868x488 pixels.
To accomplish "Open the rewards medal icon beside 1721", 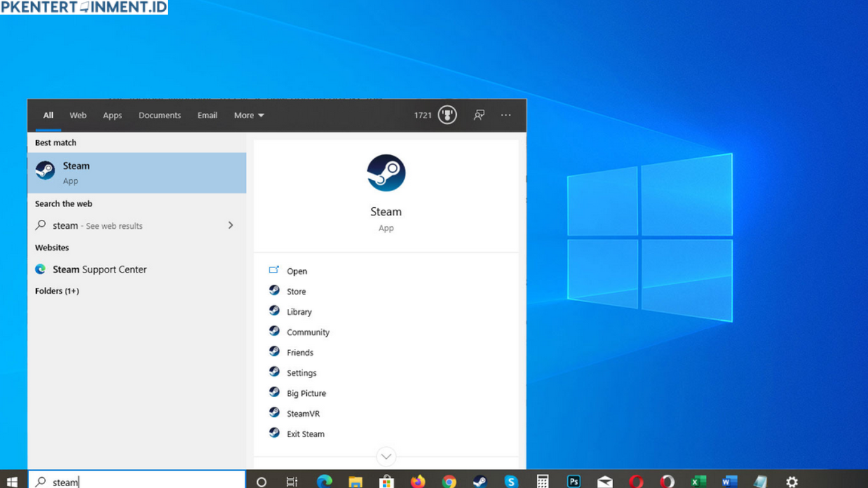I will click(x=447, y=115).
